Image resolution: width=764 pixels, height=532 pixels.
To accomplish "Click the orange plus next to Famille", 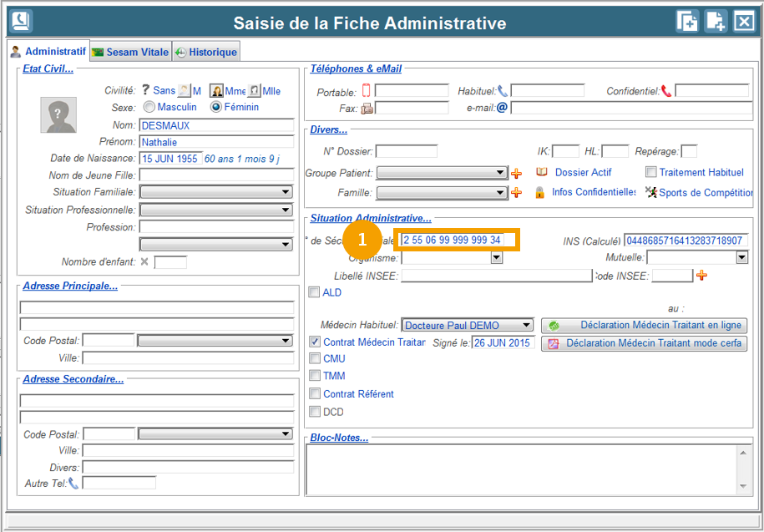I will click(x=516, y=192).
